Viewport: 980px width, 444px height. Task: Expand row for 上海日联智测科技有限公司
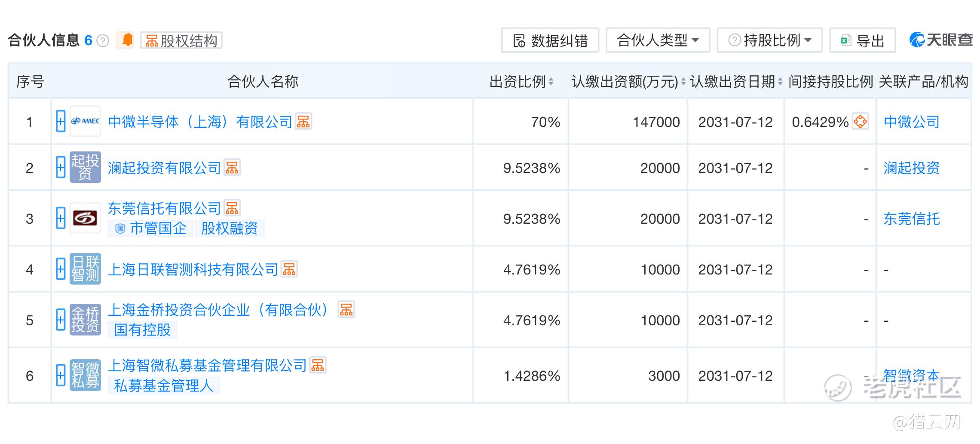coord(61,269)
